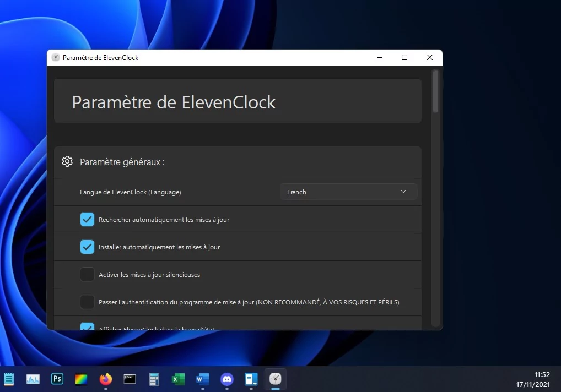Open Calculator from the taskbar
The height and width of the screenshot is (392, 561).
pyautogui.click(x=154, y=379)
